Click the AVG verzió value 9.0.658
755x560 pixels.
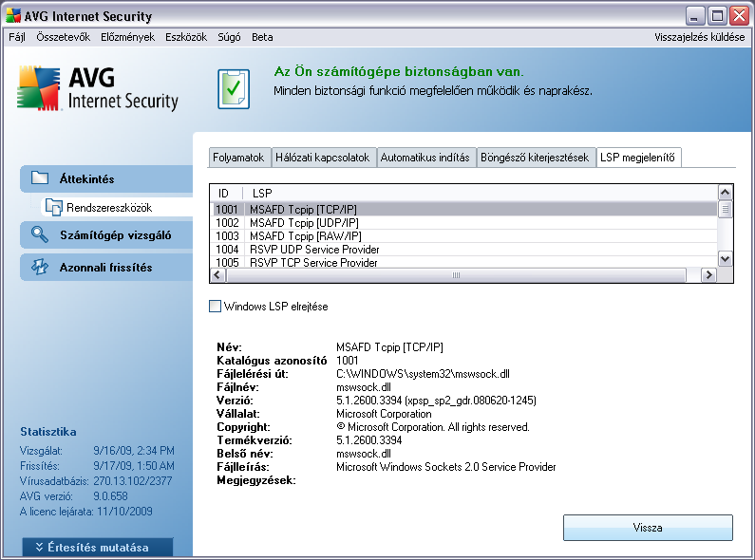pos(110,496)
